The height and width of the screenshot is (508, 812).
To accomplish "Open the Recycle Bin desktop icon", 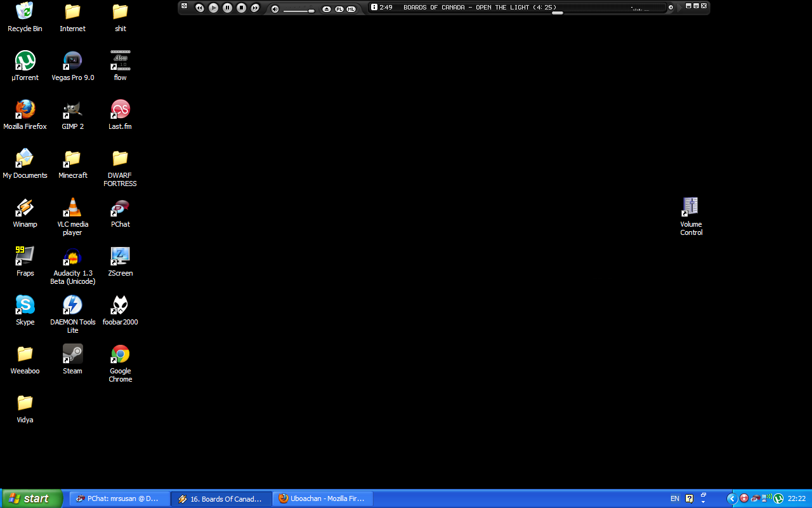I will pos(25,17).
